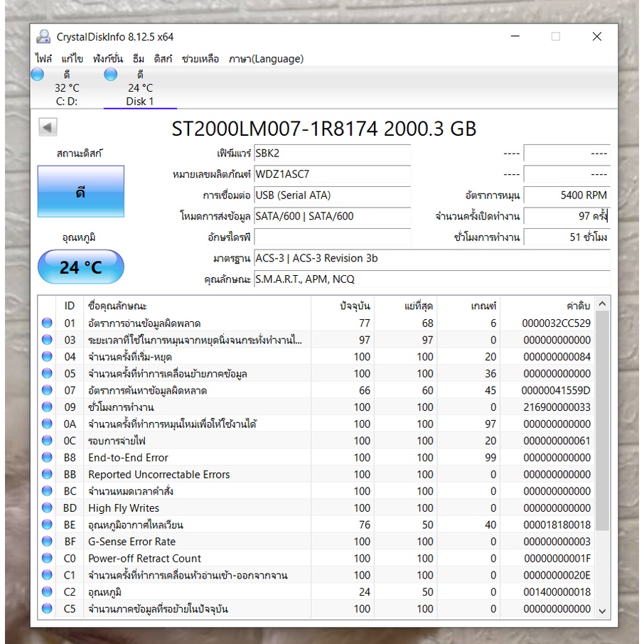This screenshot has height=644, width=644.
Task: Click the CrystalDiskInfo app icon in title bar
Action: [44, 37]
